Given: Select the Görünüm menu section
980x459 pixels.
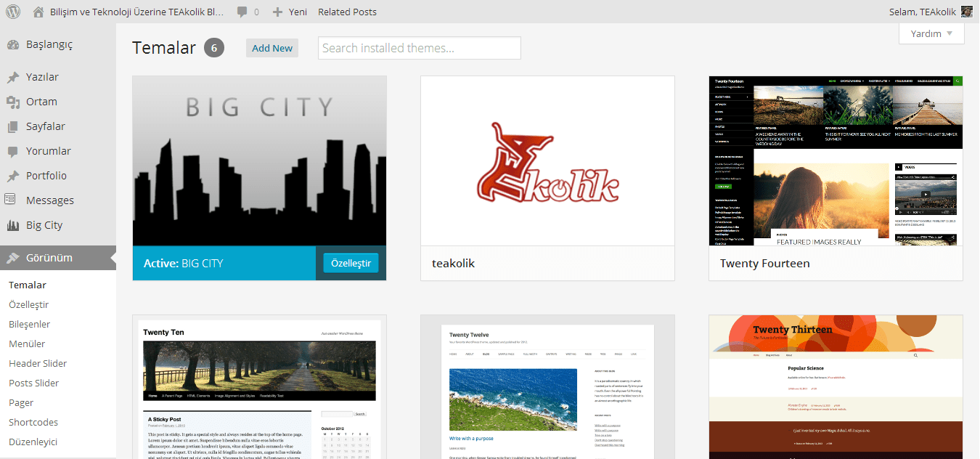Looking at the screenshot, I should [x=58, y=258].
